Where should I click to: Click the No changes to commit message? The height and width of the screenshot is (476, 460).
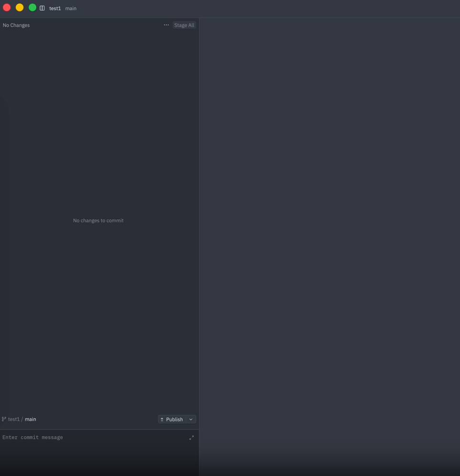click(98, 221)
